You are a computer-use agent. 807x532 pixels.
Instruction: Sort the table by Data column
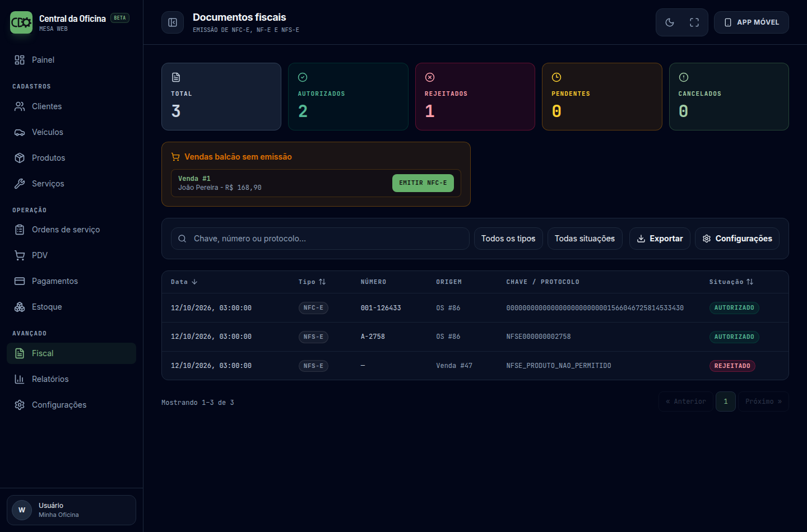[x=184, y=282]
